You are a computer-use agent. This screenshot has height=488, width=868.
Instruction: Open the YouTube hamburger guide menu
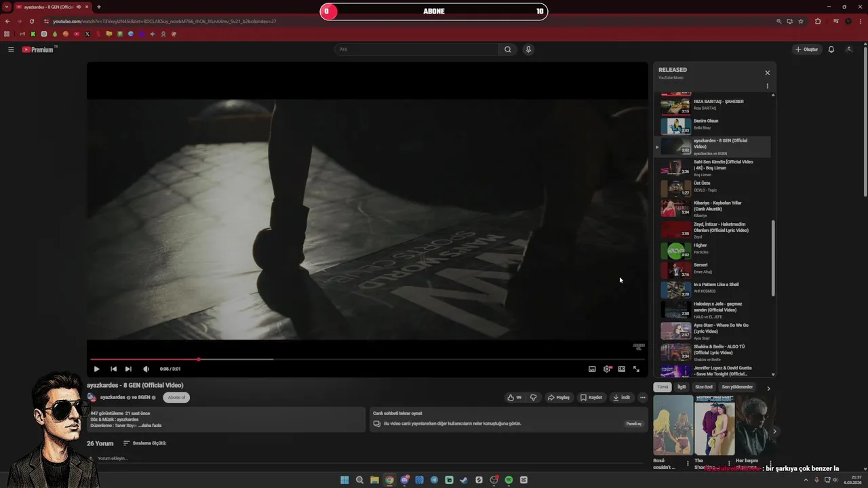pos(11,49)
